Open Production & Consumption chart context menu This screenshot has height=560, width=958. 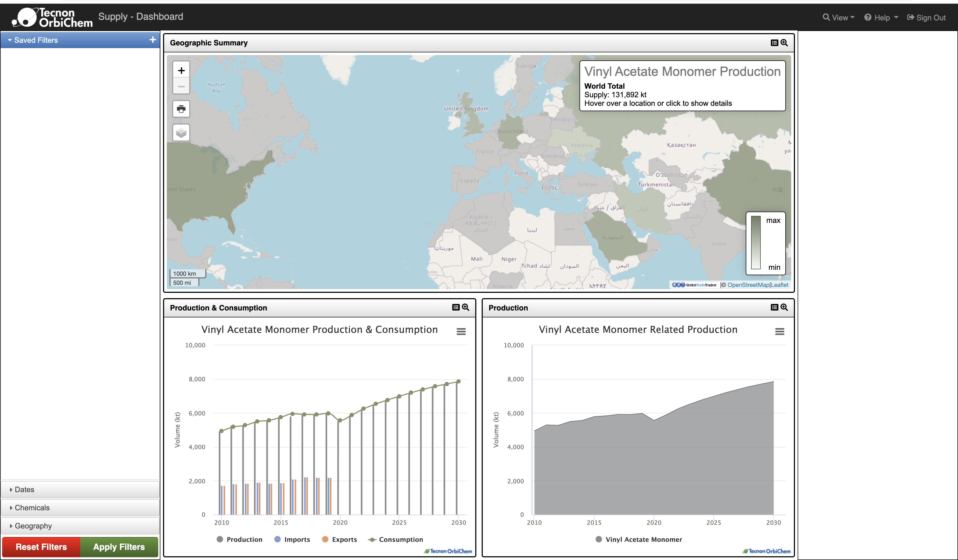(461, 331)
